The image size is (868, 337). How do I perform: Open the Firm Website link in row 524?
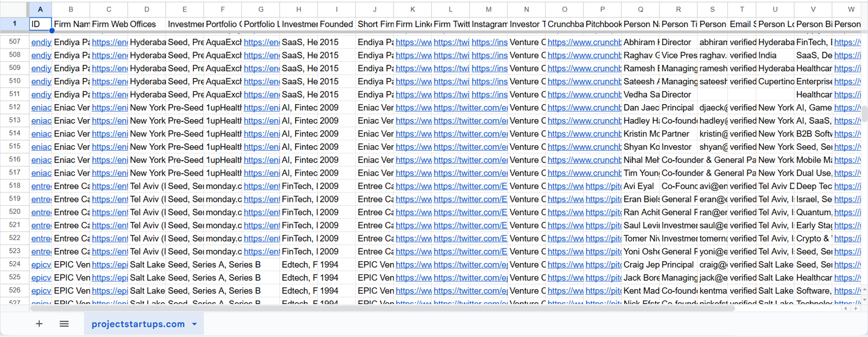[110, 265]
